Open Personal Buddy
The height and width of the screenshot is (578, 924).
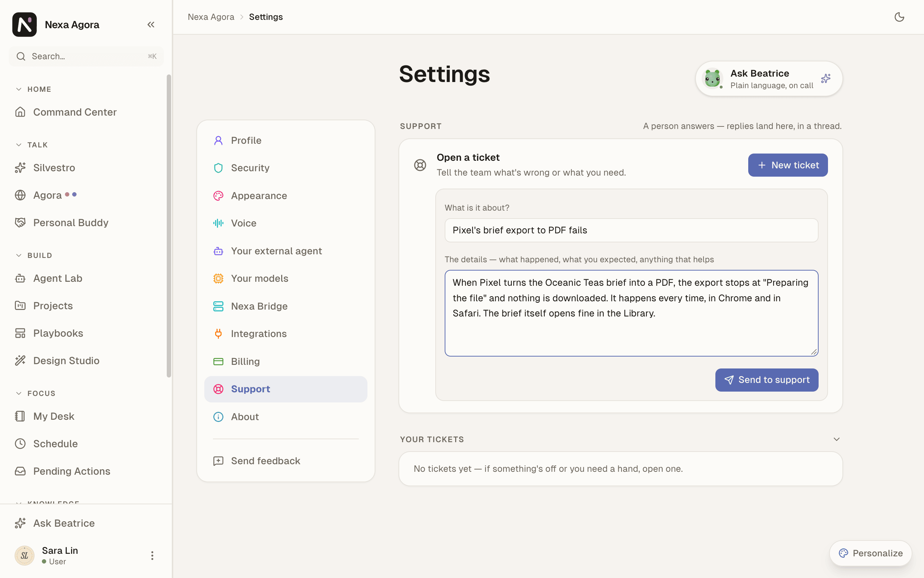point(86,223)
